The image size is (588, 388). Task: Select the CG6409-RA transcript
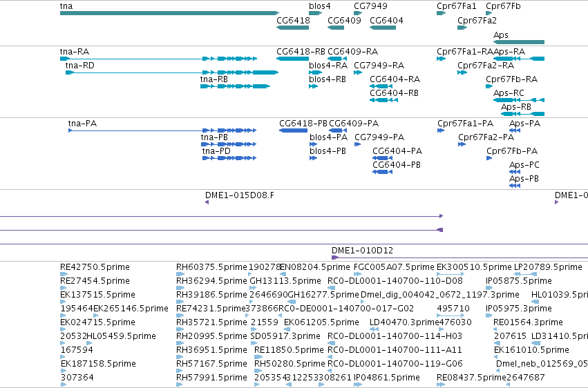(x=337, y=59)
